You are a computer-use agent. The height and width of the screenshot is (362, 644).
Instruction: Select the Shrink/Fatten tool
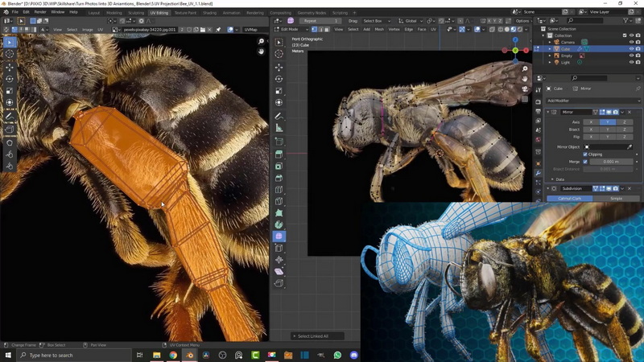pyautogui.click(x=279, y=260)
